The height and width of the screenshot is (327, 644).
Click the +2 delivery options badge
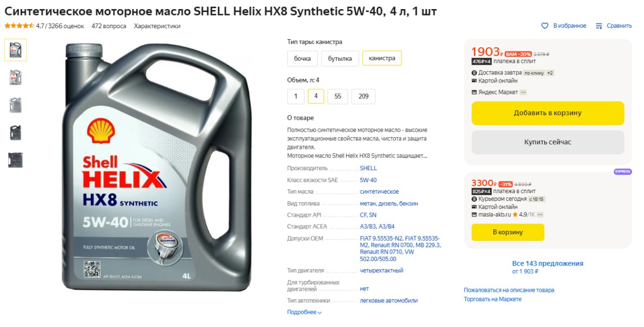pos(550,73)
